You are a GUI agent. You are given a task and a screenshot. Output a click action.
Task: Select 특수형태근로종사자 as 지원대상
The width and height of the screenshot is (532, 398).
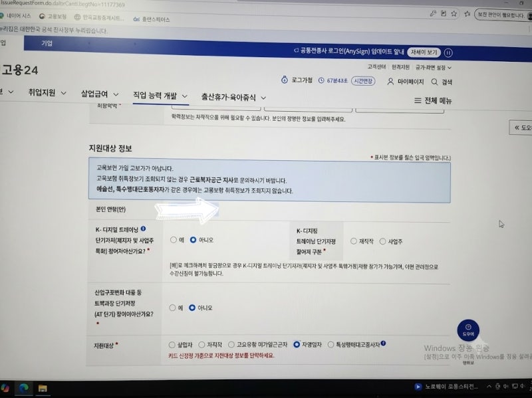[331, 344]
